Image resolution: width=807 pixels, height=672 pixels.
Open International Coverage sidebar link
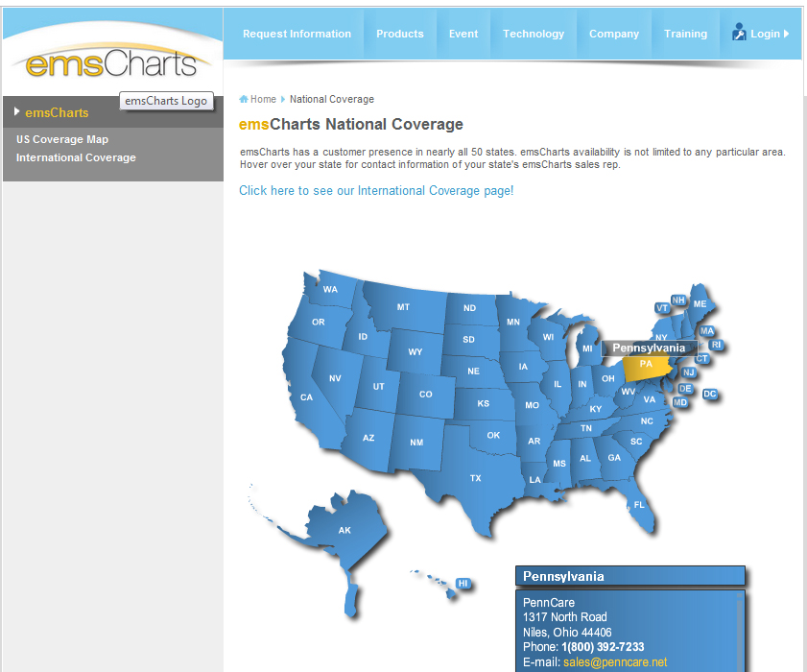coord(76,157)
